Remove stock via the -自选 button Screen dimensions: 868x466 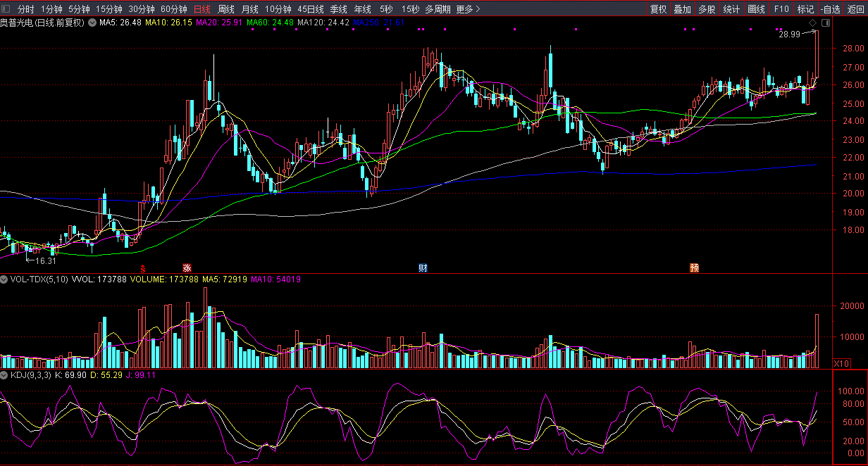click(831, 9)
